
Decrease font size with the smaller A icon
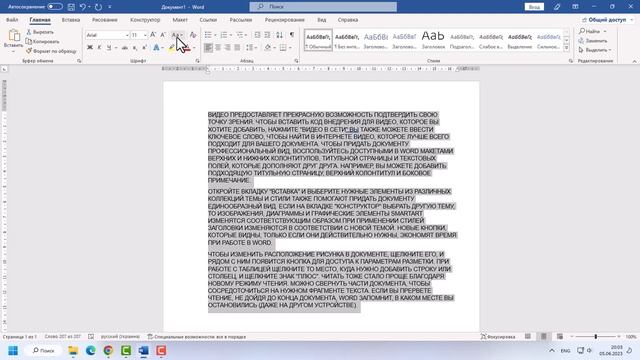(163, 35)
